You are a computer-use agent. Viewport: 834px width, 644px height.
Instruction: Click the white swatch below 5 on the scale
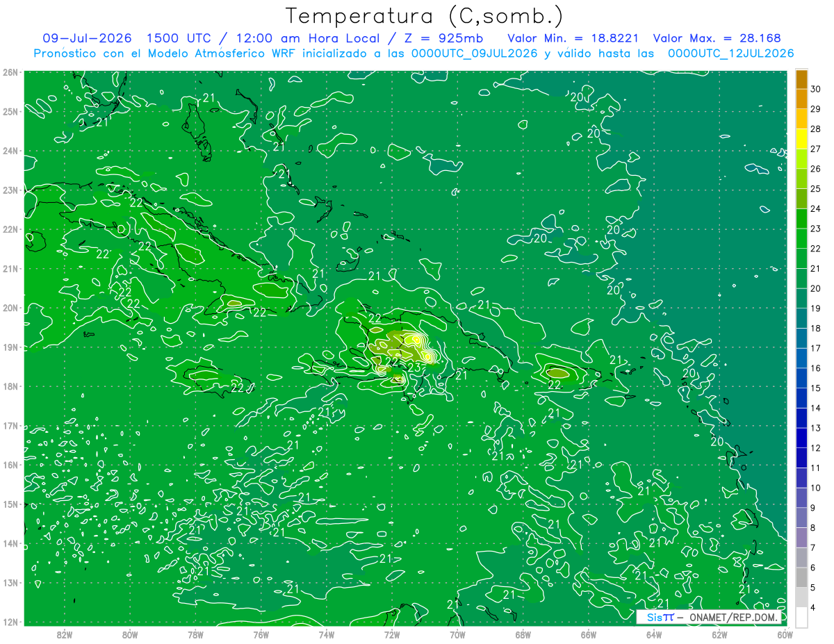801,617
